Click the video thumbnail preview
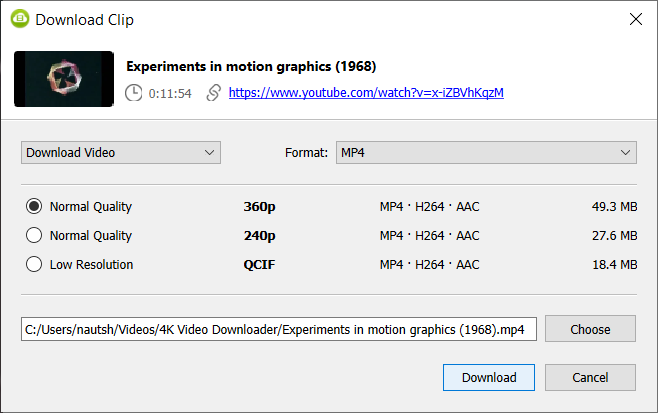Image resolution: width=658 pixels, height=413 pixels. [64, 79]
